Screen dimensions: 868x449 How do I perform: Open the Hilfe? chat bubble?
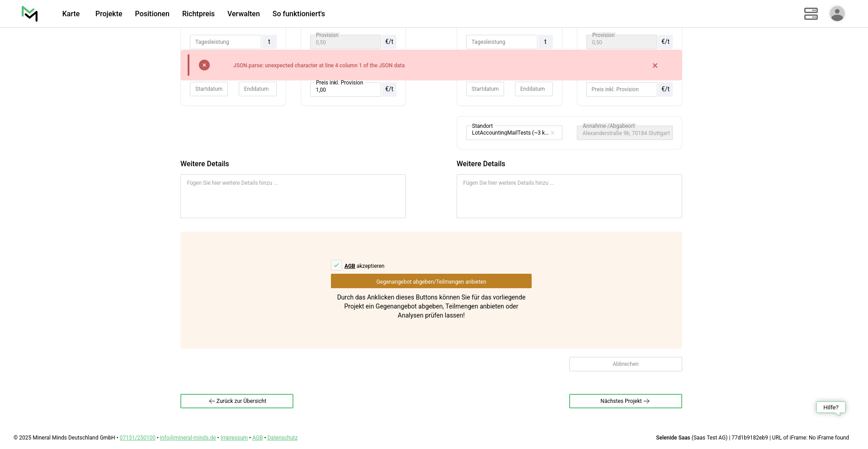[830, 407]
